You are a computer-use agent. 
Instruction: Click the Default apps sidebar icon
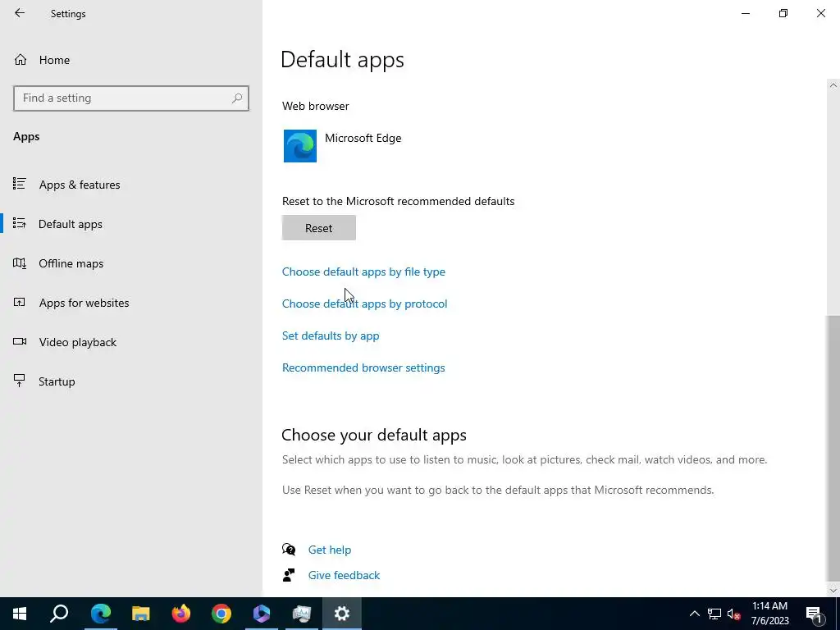(x=20, y=223)
